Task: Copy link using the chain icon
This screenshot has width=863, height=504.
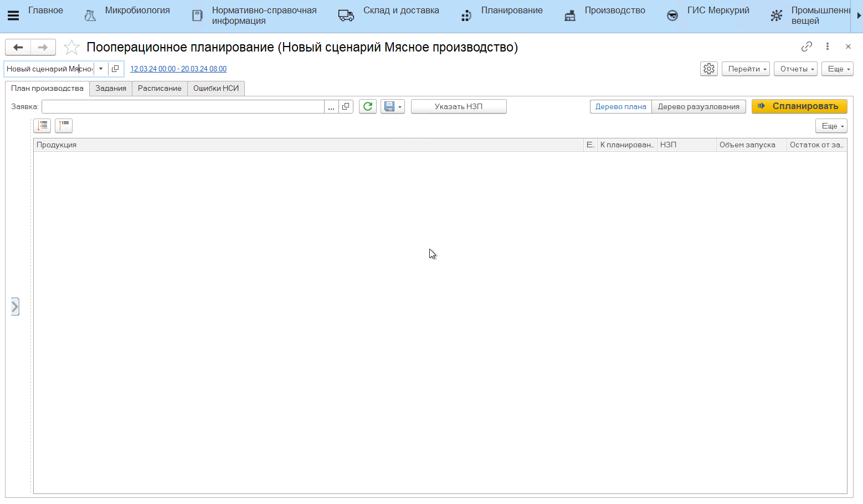Action: (x=807, y=47)
